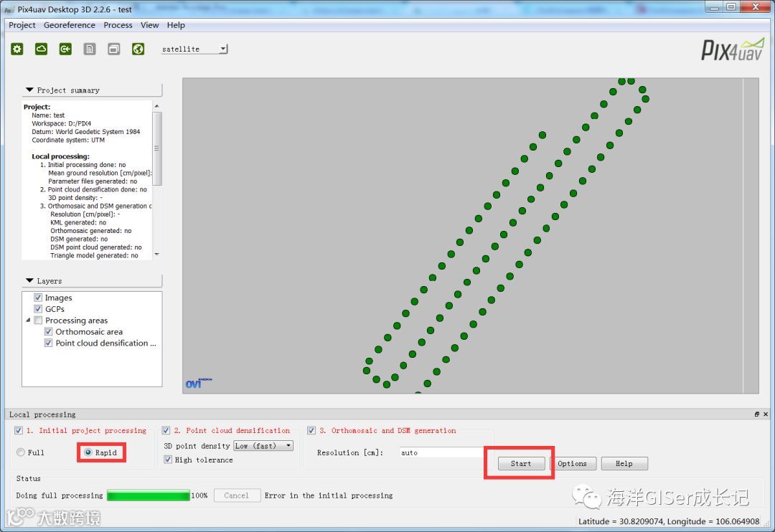Click 'Triangle model generated: no' line
The image size is (775, 532).
[94, 255]
